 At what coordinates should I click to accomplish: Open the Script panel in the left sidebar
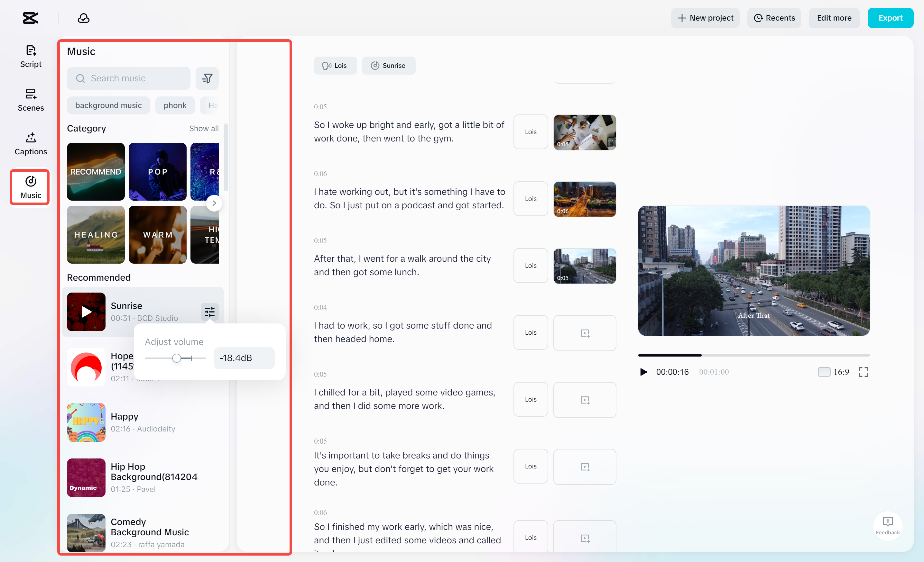(x=30, y=56)
